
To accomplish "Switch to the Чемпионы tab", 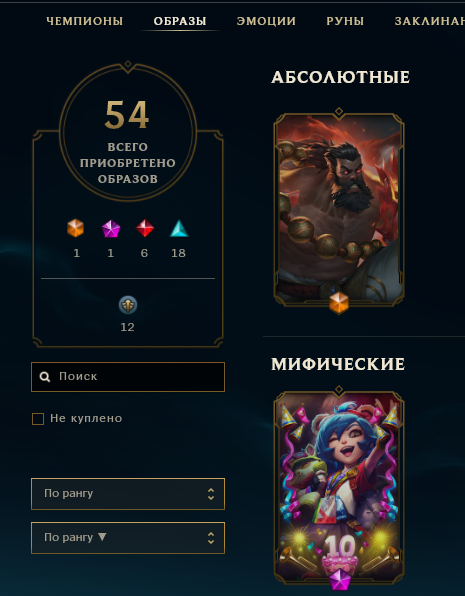I will pyautogui.click(x=84, y=21).
